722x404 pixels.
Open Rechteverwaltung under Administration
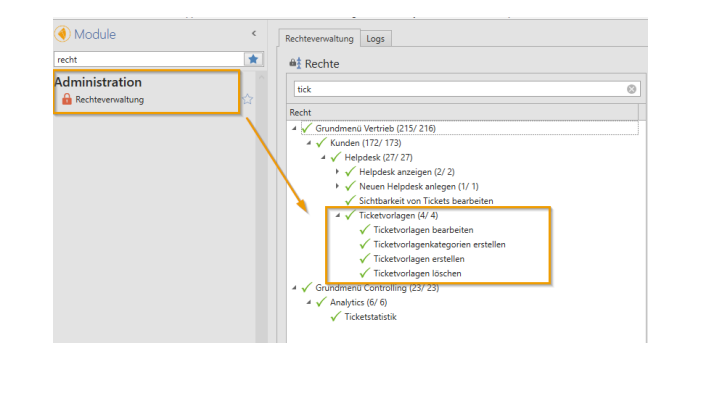109,99
